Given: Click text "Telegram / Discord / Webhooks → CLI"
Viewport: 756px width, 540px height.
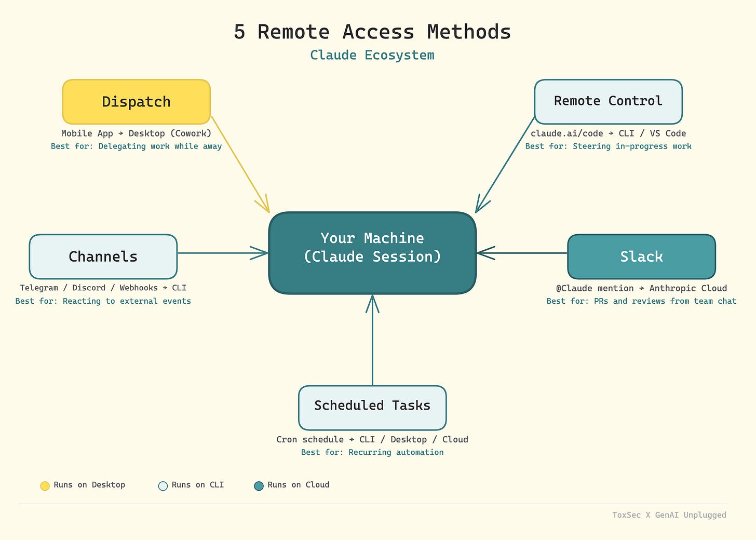Looking at the screenshot, I should pos(103,288).
